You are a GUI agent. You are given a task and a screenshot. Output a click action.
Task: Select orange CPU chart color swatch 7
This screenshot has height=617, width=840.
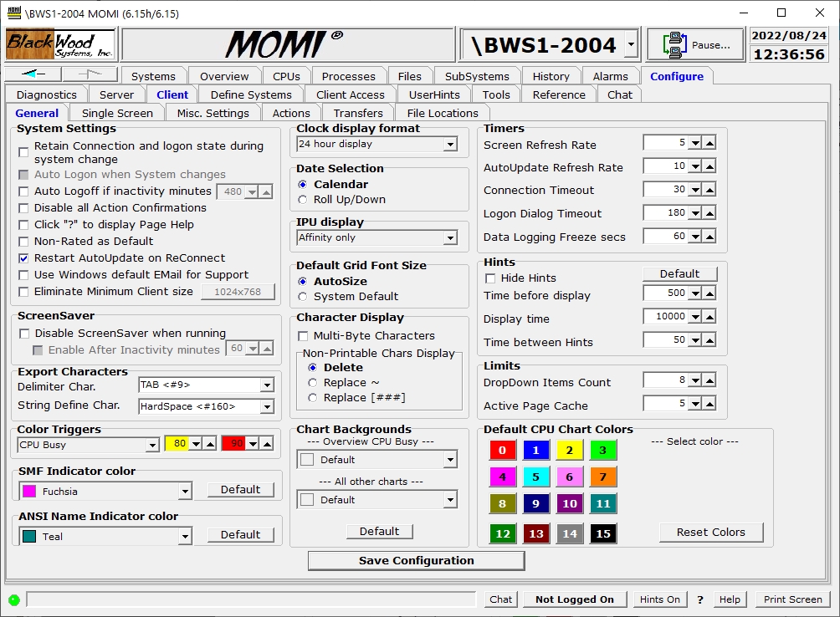pyautogui.click(x=602, y=477)
